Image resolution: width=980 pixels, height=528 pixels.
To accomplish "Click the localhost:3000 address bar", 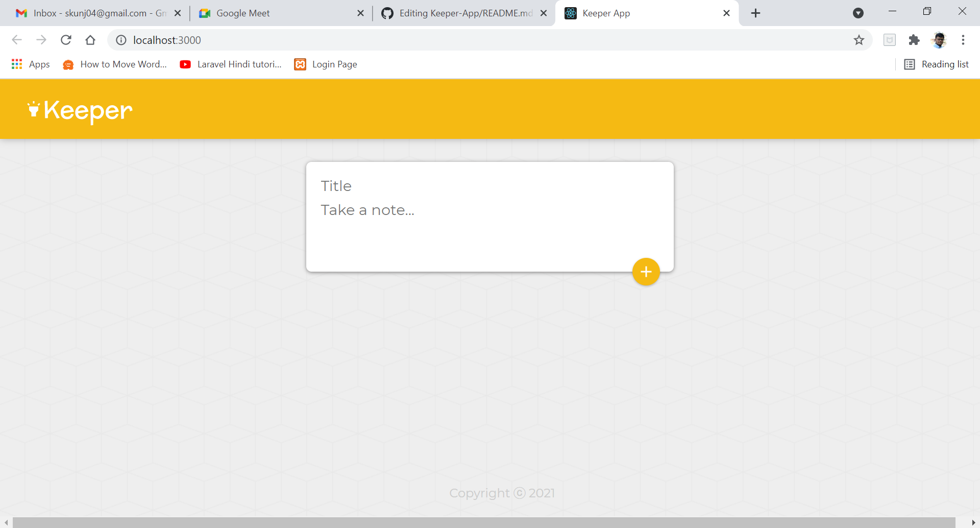I will pyautogui.click(x=490, y=40).
